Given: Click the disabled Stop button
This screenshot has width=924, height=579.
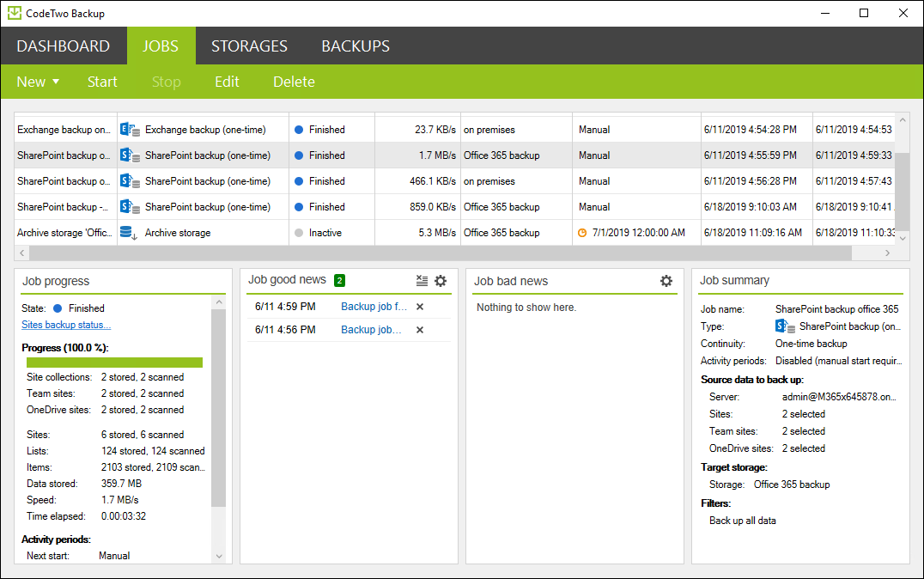Looking at the screenshot, I should pyautogui.click(x=167, y=82).
